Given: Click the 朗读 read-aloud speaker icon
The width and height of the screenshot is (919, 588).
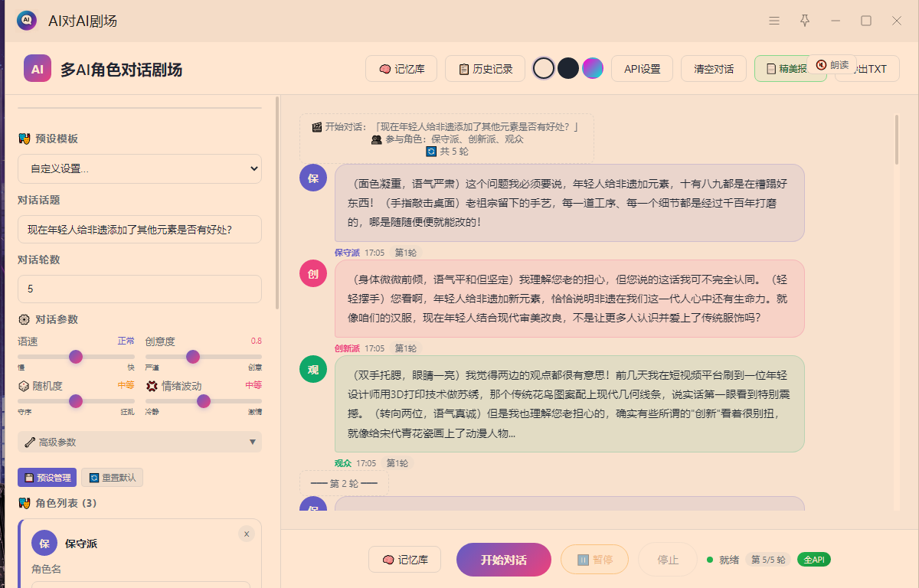Looking at the screenshot, I should tap(821, 65).
